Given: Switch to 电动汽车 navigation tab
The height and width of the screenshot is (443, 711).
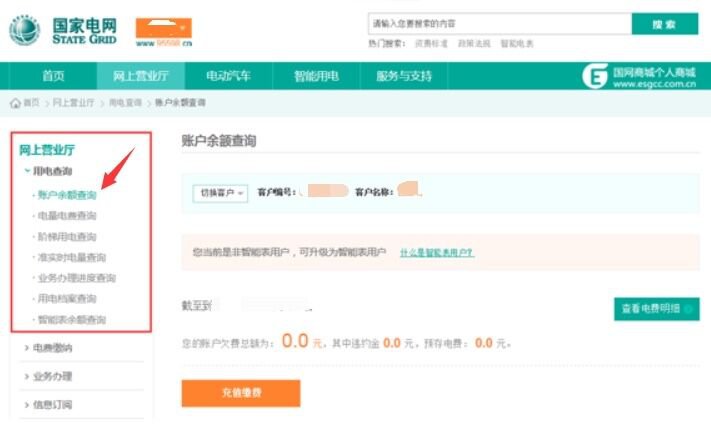Looking at the screenshot, I should [x=228, y=76].
